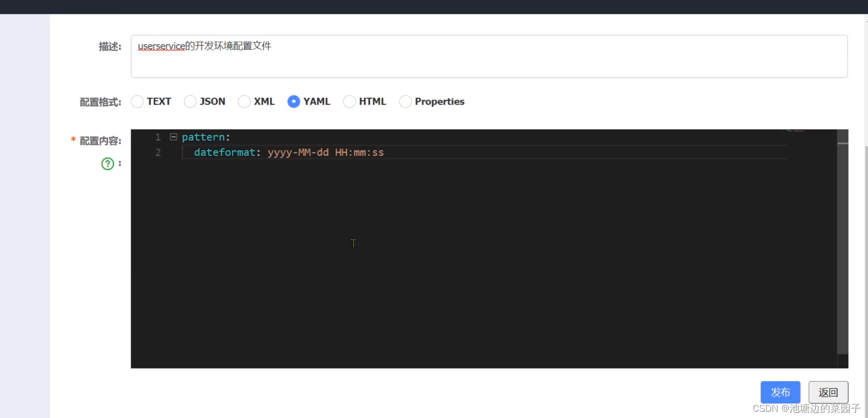Publish the configuration with 发布 button
The height and width of the screenshot is (418, 868).
coord(780,392)
